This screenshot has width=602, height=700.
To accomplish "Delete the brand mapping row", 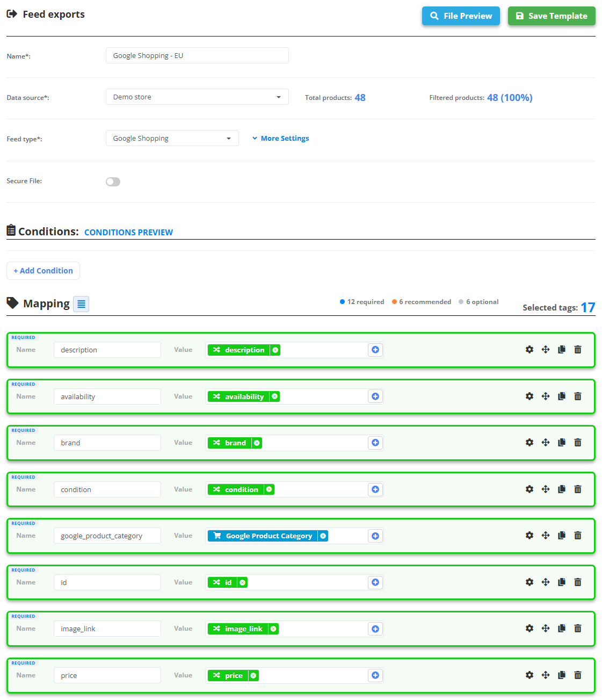I will click(578, 443).
